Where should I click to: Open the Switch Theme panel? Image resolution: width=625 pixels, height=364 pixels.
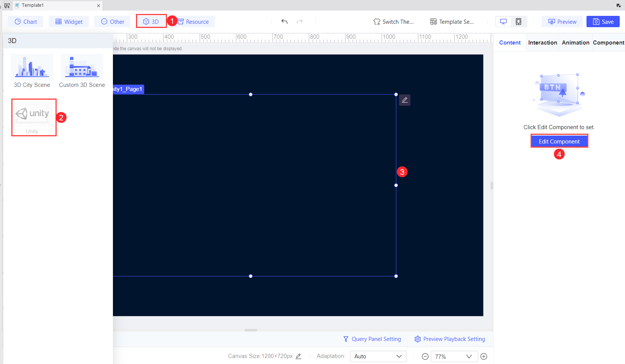(394, 22)
